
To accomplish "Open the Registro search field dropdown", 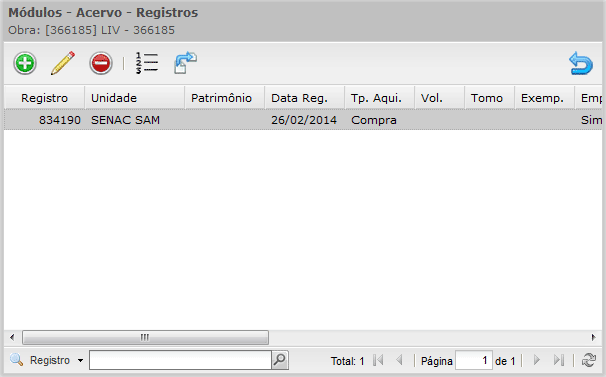I will click(57, 360).
